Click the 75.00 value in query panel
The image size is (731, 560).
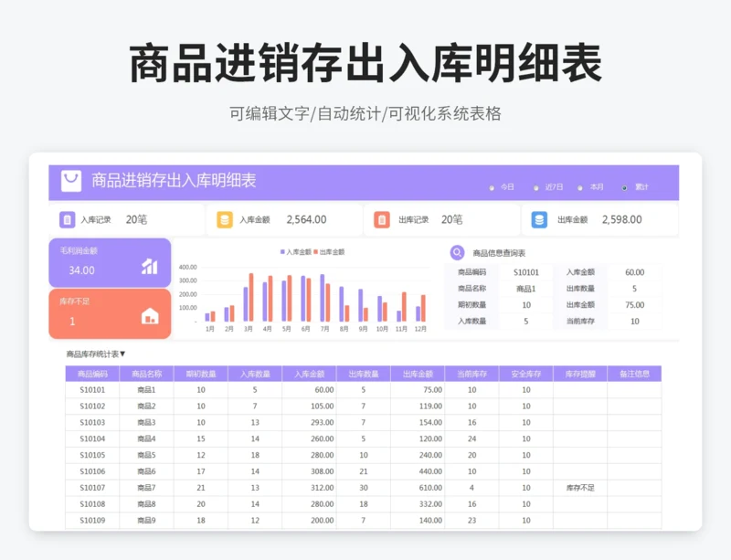coord(634,305)
